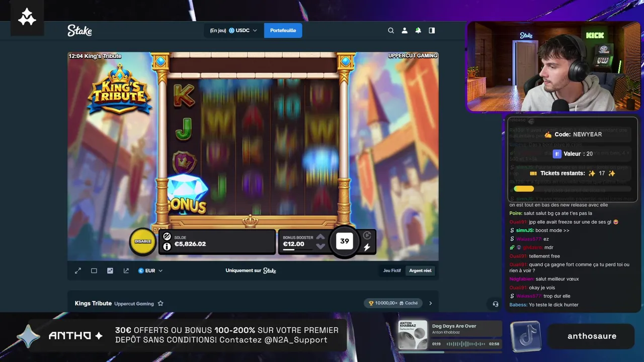Click 'Uniquement sur Stake' label
Viewport: 644px width, 362px height.
(251, 270)
